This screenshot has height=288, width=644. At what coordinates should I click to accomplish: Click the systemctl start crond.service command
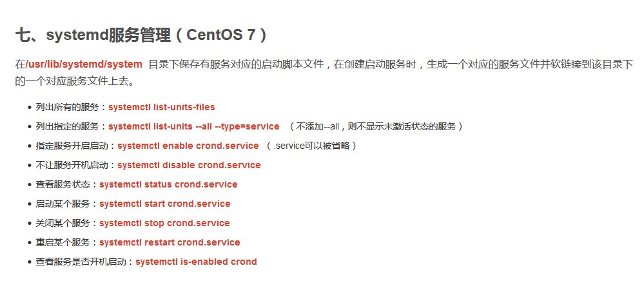coord(164,204)
